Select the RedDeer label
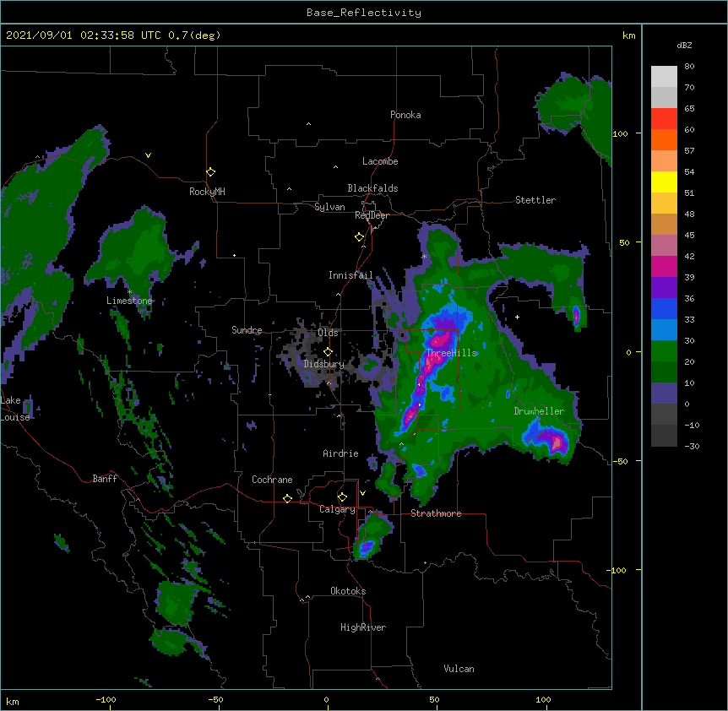 tap(372, 215)
